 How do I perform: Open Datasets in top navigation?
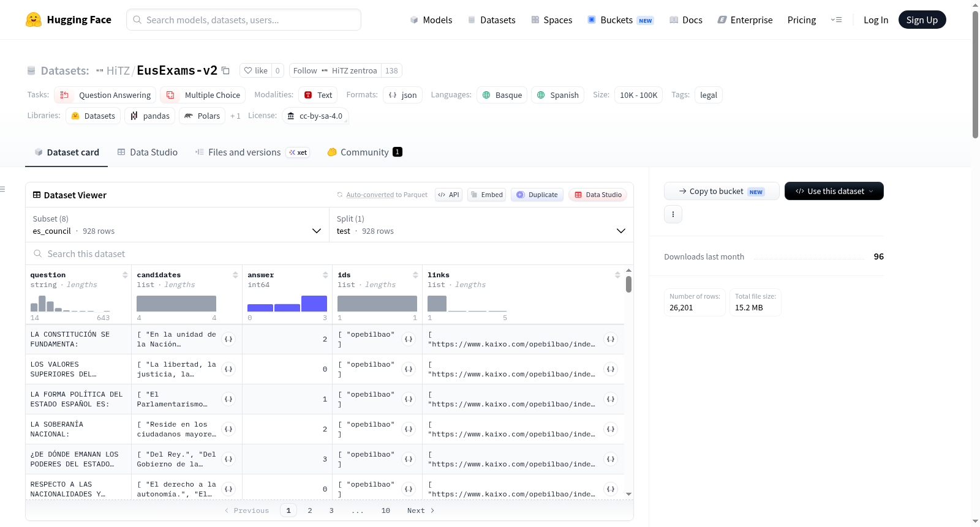(491, 20)
